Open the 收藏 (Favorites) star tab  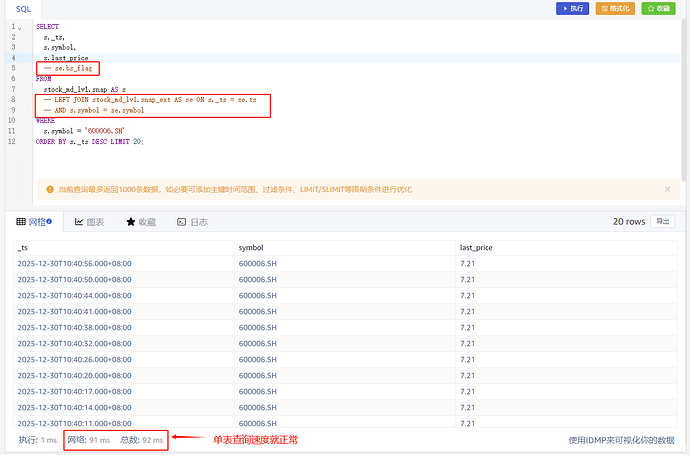[141, 222]
